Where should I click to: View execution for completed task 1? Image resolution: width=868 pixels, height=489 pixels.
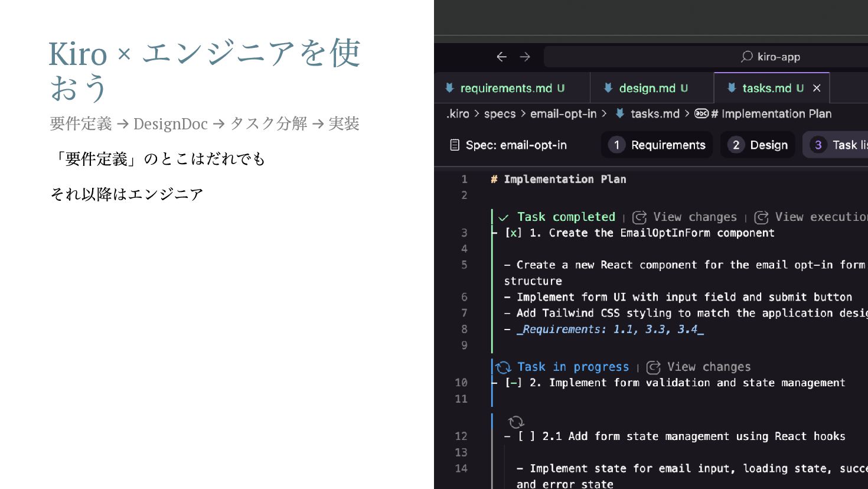click(821, 217)
